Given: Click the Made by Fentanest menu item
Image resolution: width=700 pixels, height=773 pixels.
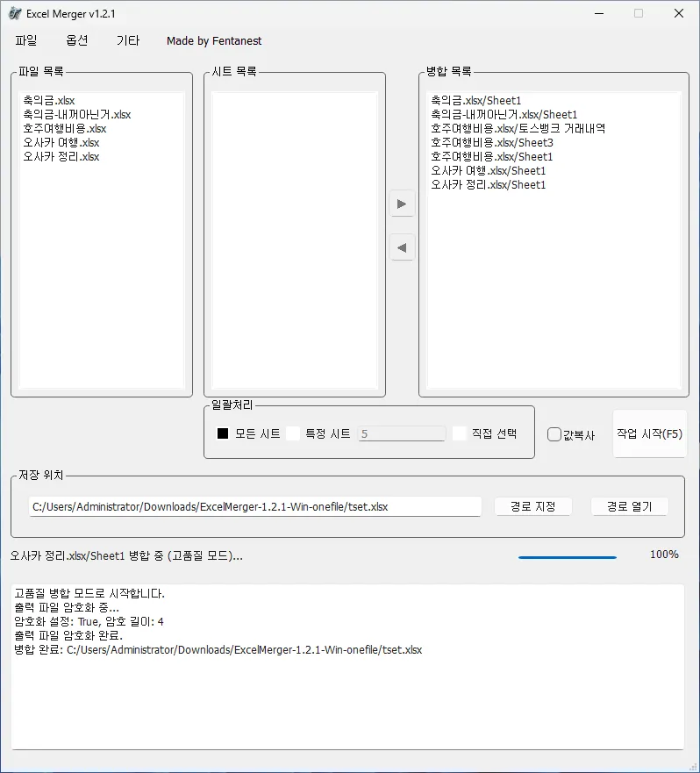Looking at the screenshot, I should click(x=214, y=41).
